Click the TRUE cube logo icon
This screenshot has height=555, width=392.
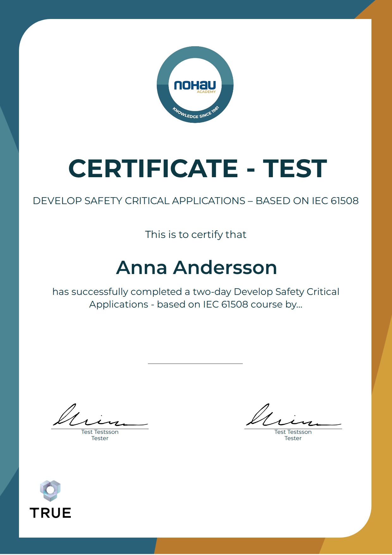[50, 491]
